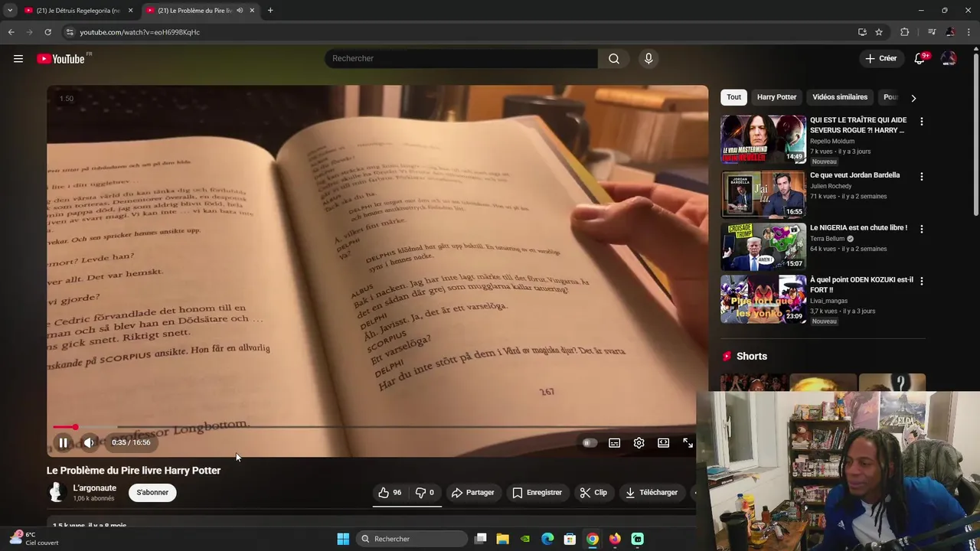Dislike the video

pyautogui.click(x=425, y=492)
